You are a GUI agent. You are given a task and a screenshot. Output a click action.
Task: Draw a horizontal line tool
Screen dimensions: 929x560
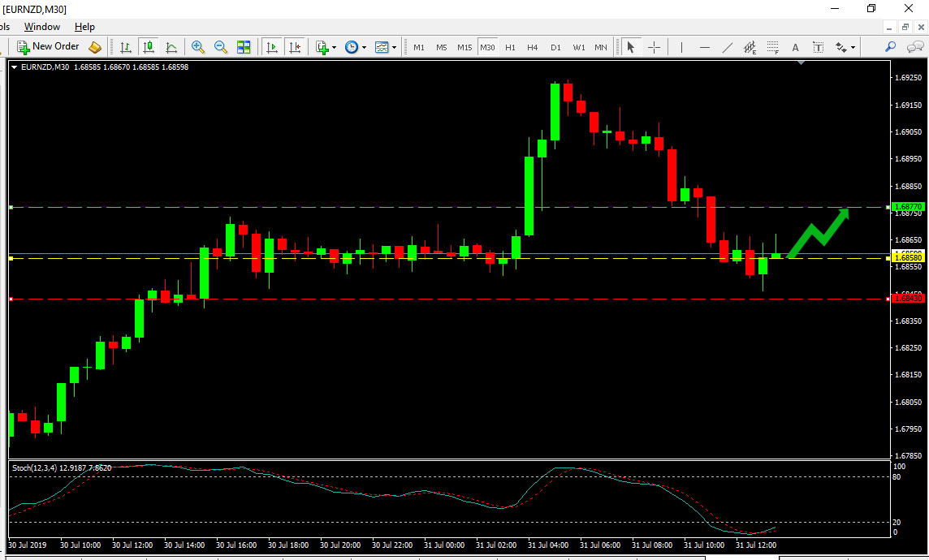tap(704, 47)
